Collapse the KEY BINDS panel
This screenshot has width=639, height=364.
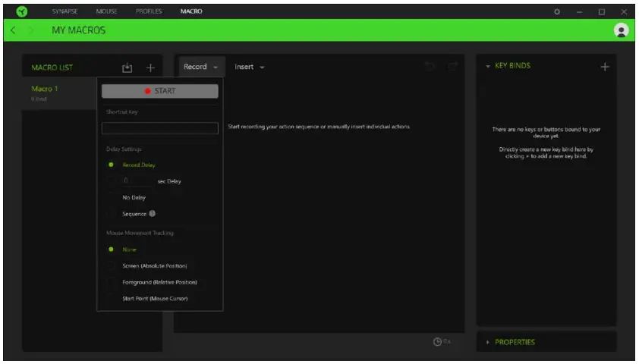tap(488, 66)
